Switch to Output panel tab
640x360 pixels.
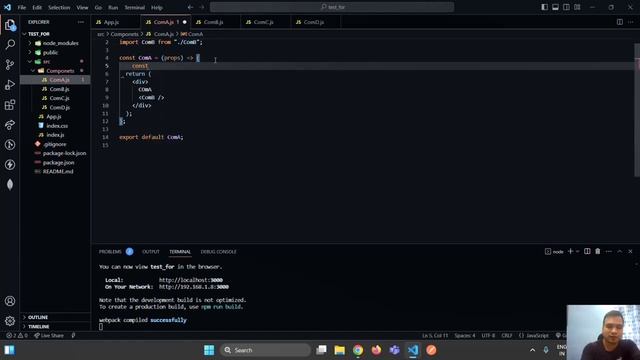click(151, 252)
